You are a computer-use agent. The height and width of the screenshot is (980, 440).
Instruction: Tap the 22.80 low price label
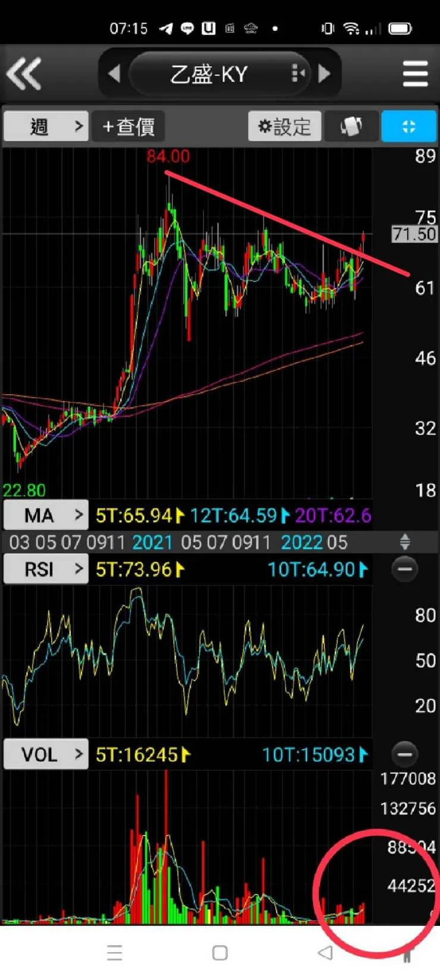(x=24, y=490)
